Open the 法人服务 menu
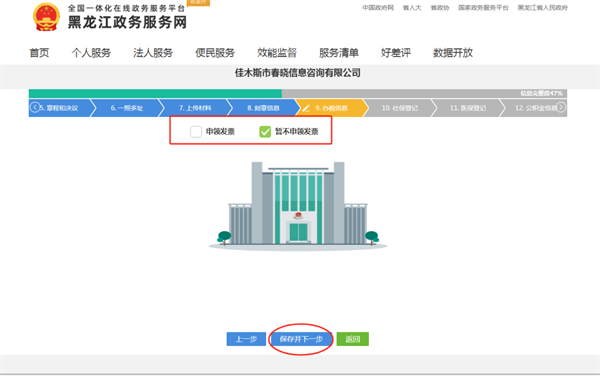This screenshot has width=600, height=376. click(153, 53)
